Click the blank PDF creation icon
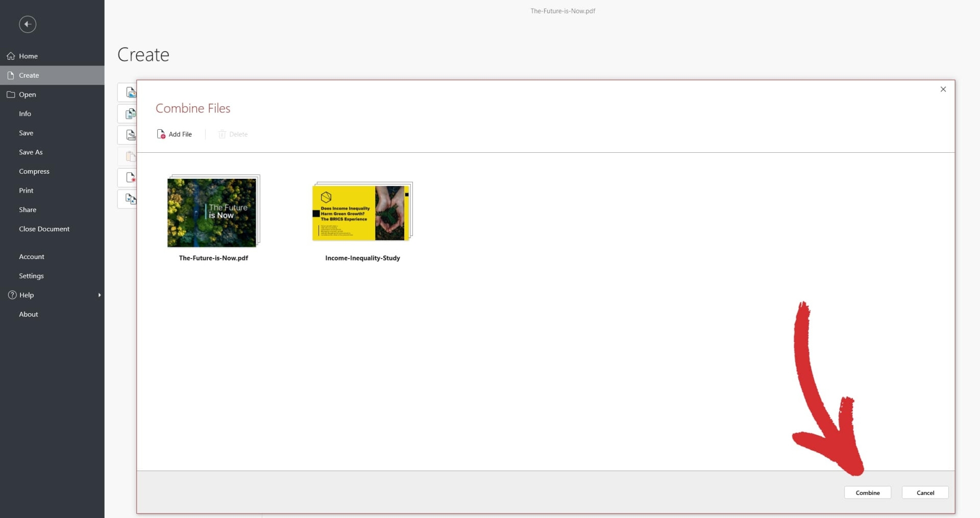This screenshot has height=518, width=980. tap(131, 178)
